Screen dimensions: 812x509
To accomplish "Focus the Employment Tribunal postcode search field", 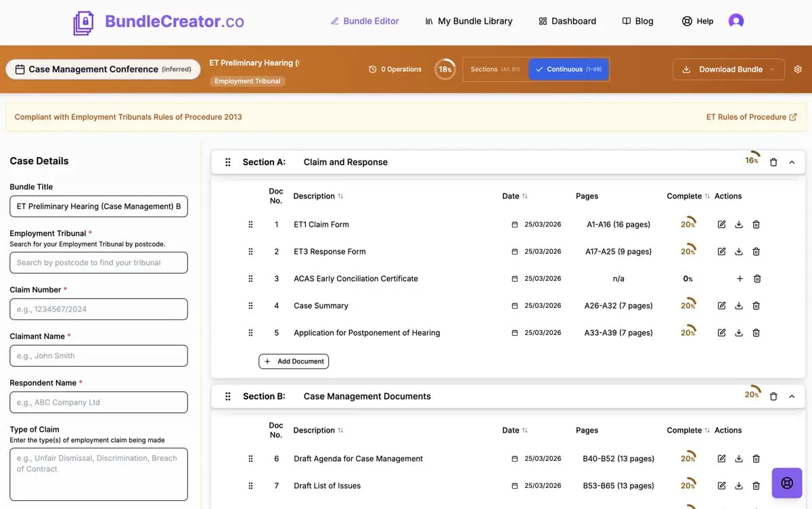I will pyautogui.click(x=99, y=263).
